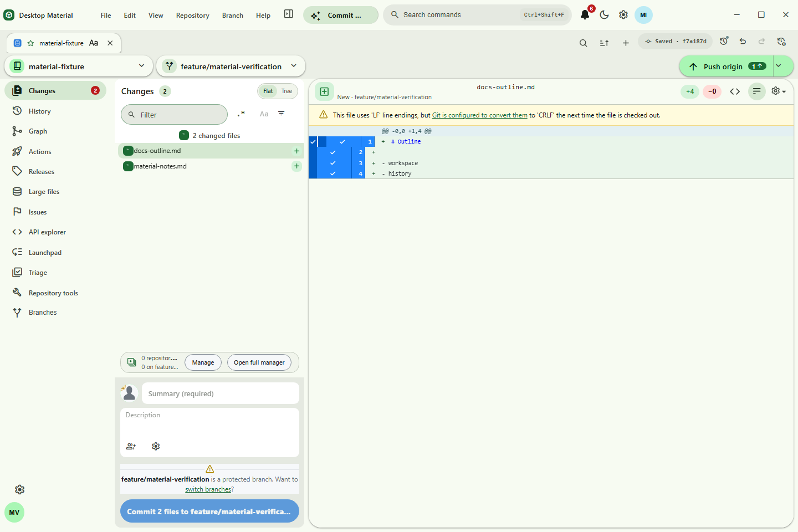The image size is (798, 532).
Task: Click the code brackets icon in the diff header
Action: tap(735, 91)
